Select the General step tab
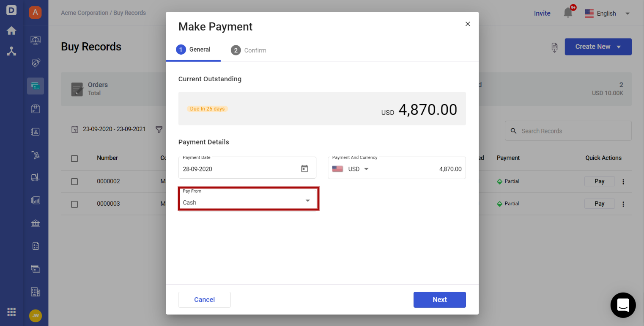 tap(193, 50)
